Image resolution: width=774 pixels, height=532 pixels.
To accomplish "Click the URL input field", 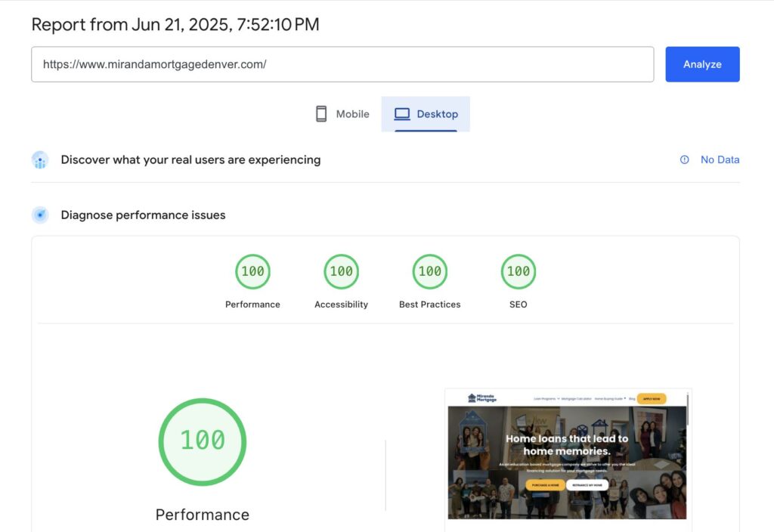I will [342, 64].
